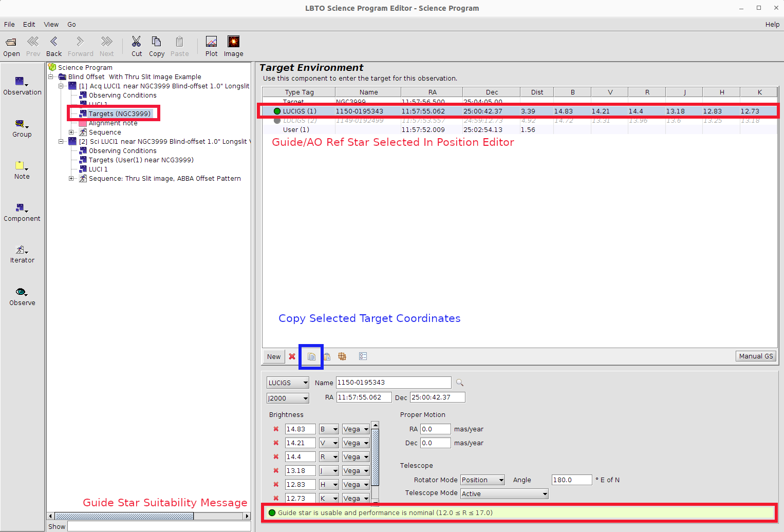Viewport: 784px width, 532px height.
Task: Open the Edit menu
Action: [29, 24]
